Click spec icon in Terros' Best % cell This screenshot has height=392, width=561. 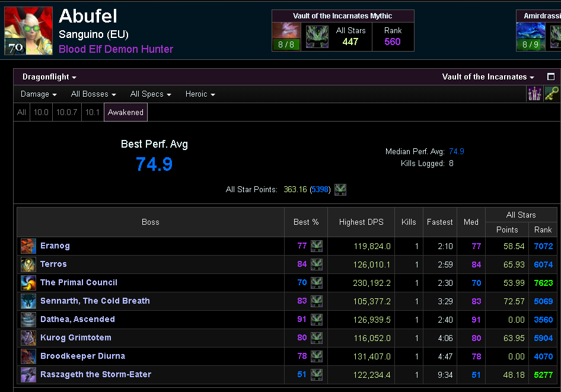point(317,264)
